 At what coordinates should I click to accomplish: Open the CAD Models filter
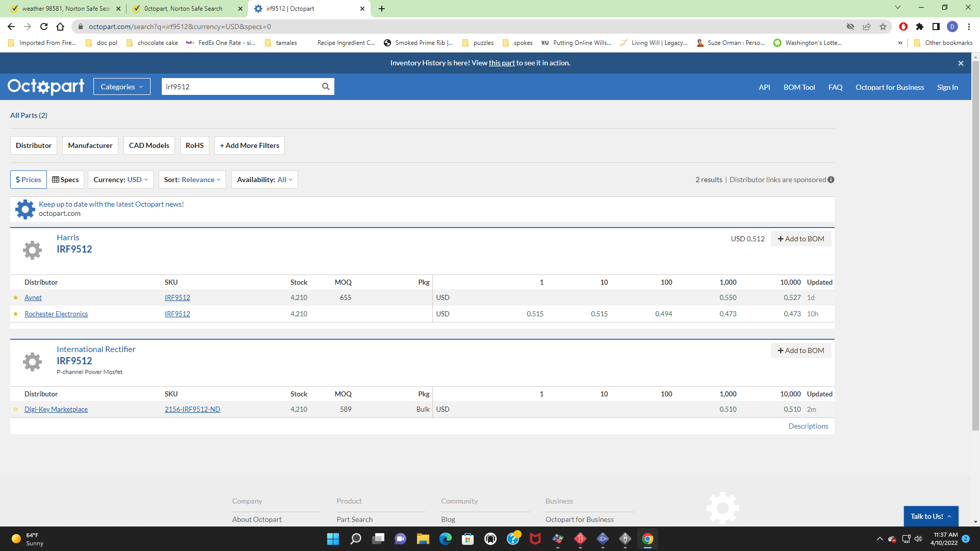pyautogui.click(x=149, y=145)
